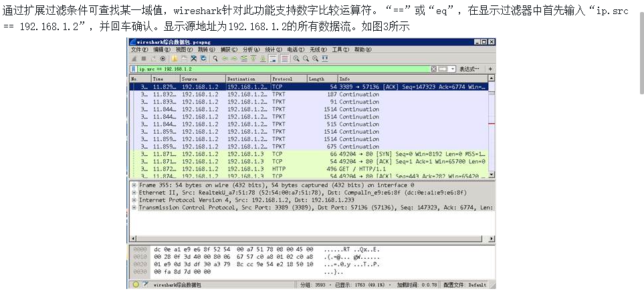Sort by the Length column header
644x293 pixels.
tap(322, 78)
